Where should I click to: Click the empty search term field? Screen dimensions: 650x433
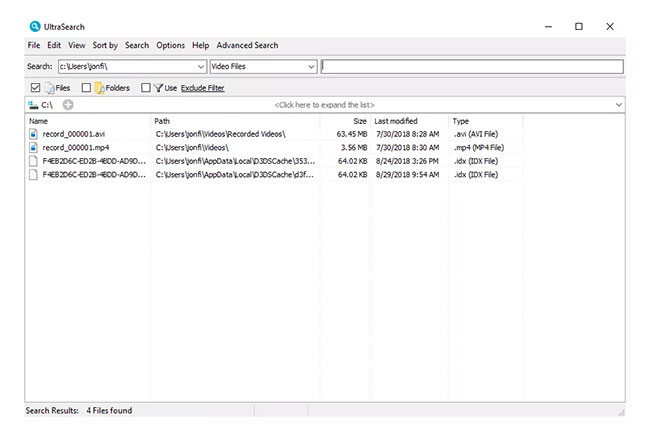point(472,67)
